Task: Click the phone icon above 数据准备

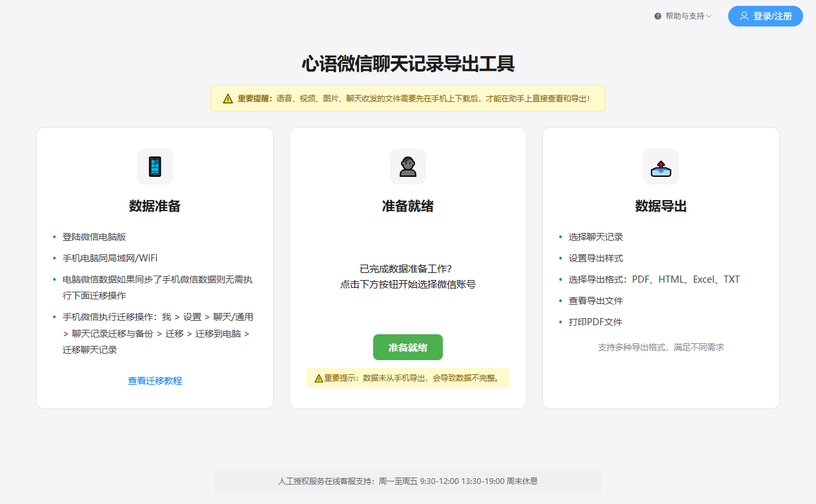Action: tap(155, 166)
